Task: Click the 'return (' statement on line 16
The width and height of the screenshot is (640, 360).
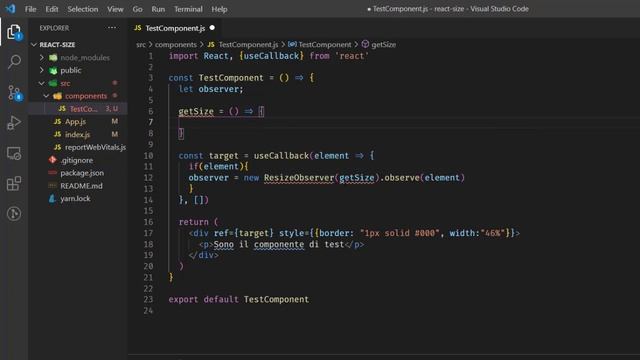Action: (198, 222)
